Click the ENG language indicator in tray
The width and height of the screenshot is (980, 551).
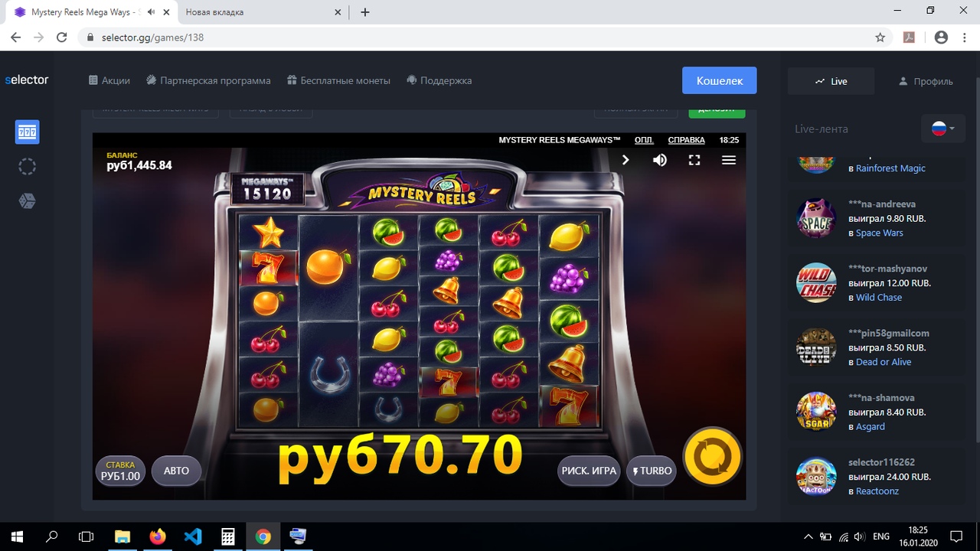[x=881, y=536]
